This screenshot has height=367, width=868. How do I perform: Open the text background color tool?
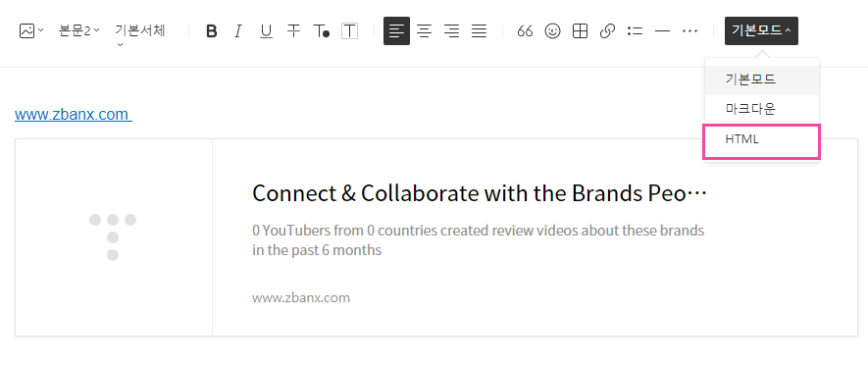(349, 31)
